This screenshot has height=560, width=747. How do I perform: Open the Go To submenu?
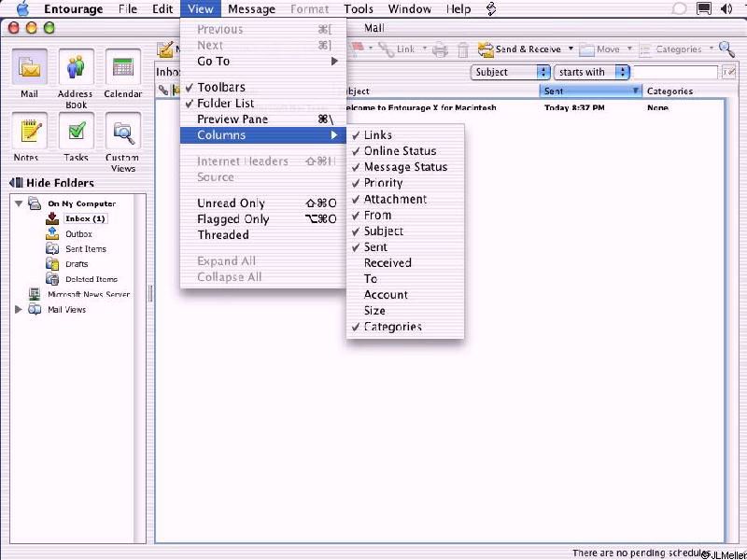[x=263, y=62]
